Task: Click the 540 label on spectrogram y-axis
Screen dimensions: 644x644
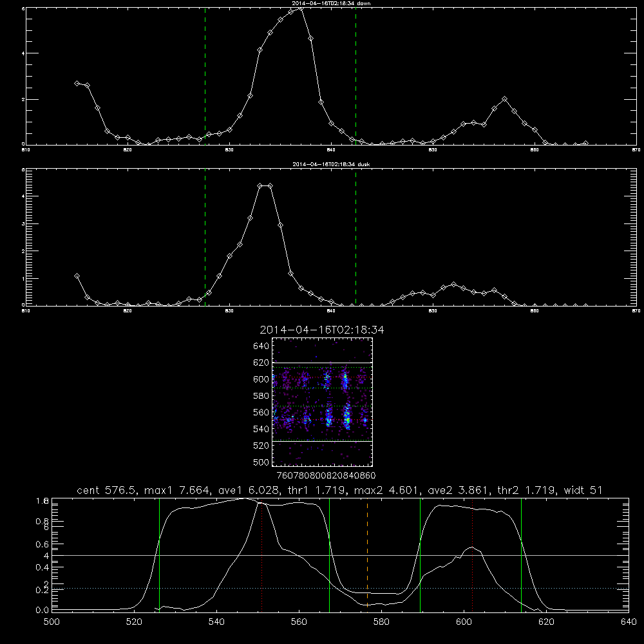Action: click(x=261, y=429)
